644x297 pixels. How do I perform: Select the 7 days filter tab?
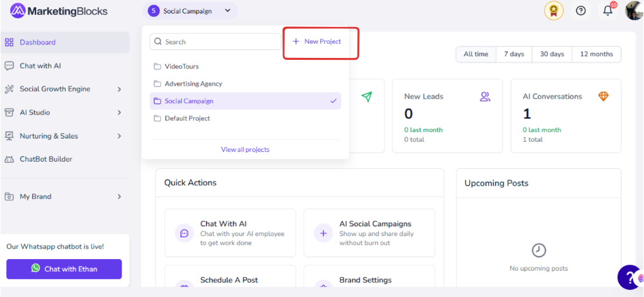[x=514, y=54]
